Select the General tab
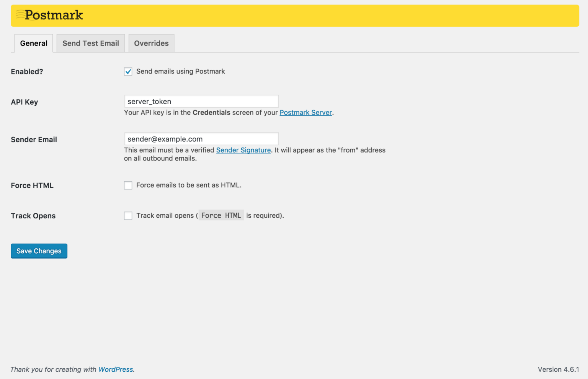The height and width of the screenshot is (379, 588). [33, 43]
